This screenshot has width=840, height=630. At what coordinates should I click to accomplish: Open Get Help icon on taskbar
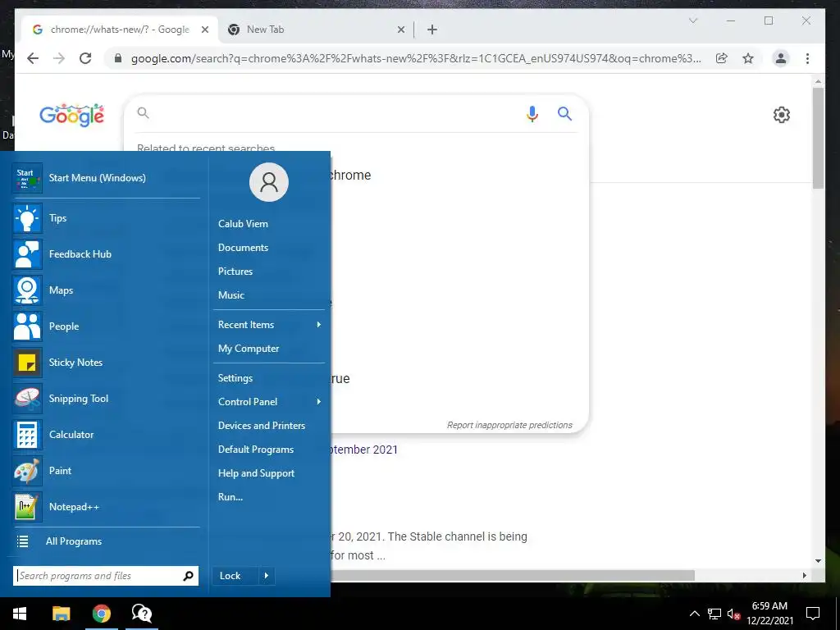pyautogui.click(x=142, y=614)
